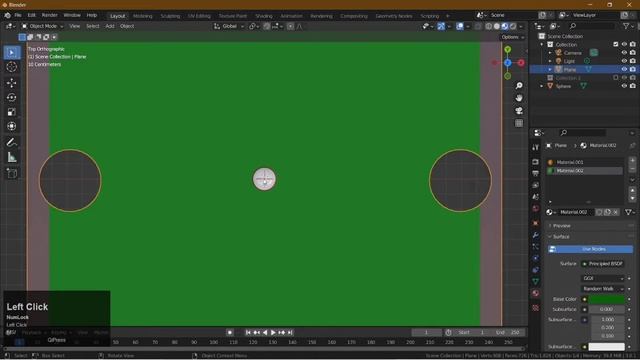This screenshot has width=640, height=360.
Task: Adjust the Subsurface 0.000 slider
Action: 607,309
